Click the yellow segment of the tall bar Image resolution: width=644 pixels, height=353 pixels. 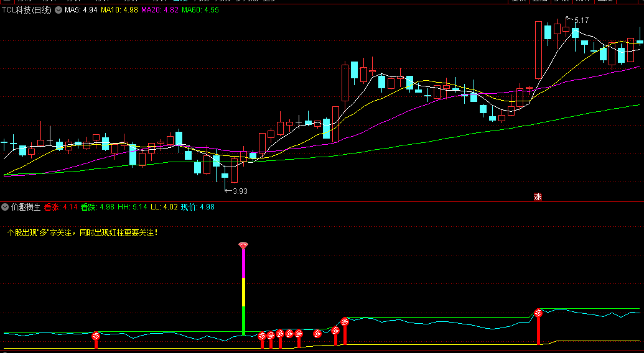pyautogui.click(x=243, y=292)
